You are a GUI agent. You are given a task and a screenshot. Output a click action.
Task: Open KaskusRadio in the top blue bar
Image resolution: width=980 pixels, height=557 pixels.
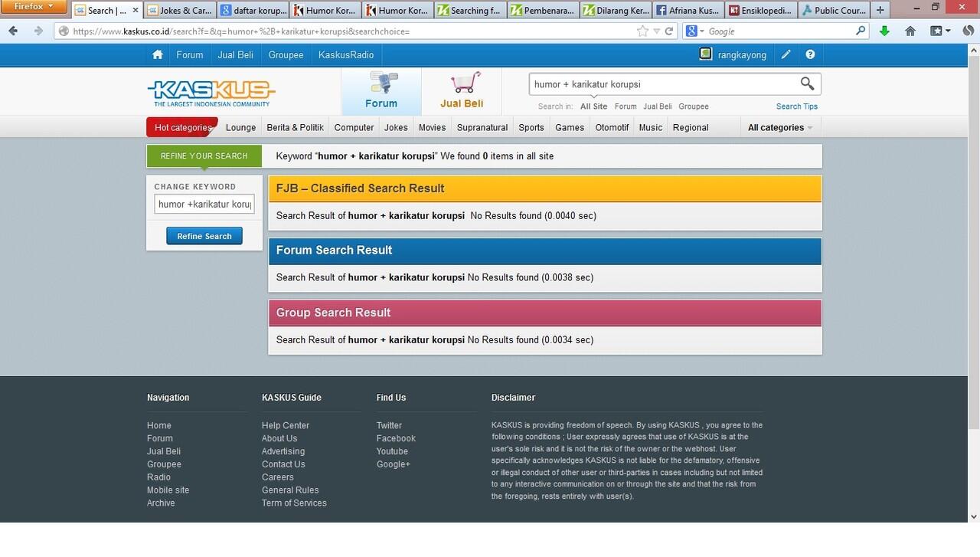(346, 54)
